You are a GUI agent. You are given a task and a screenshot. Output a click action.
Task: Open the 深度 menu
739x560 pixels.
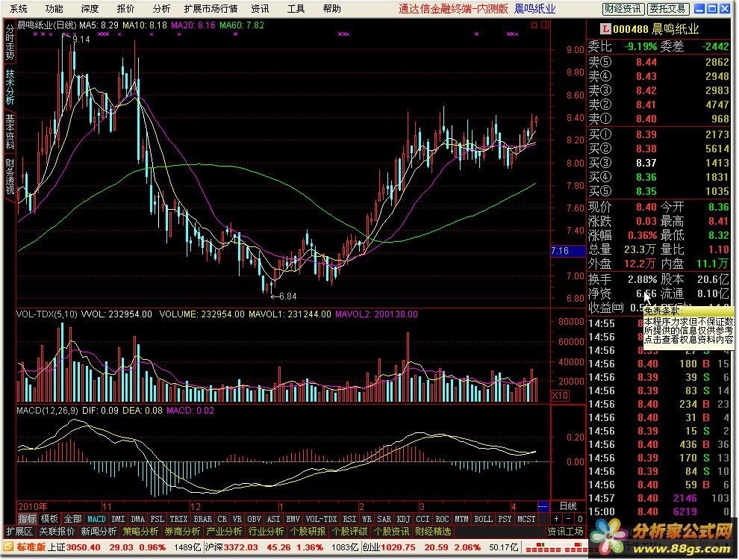(90, 8)
